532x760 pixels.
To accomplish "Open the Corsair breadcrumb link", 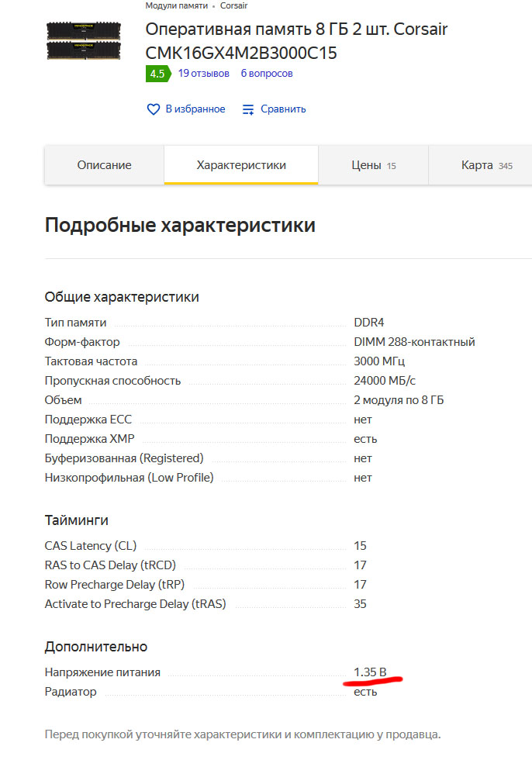I will pyautogui.click(x=233, y=6).
